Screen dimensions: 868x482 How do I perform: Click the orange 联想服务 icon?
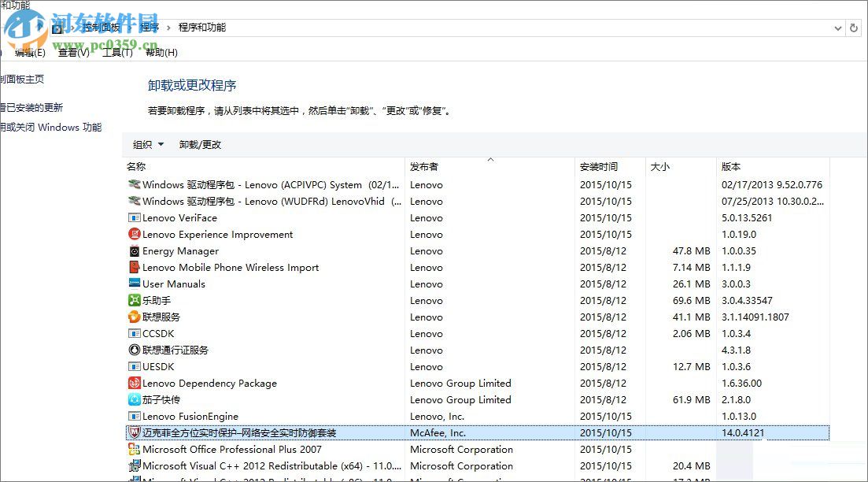[135, 317]
